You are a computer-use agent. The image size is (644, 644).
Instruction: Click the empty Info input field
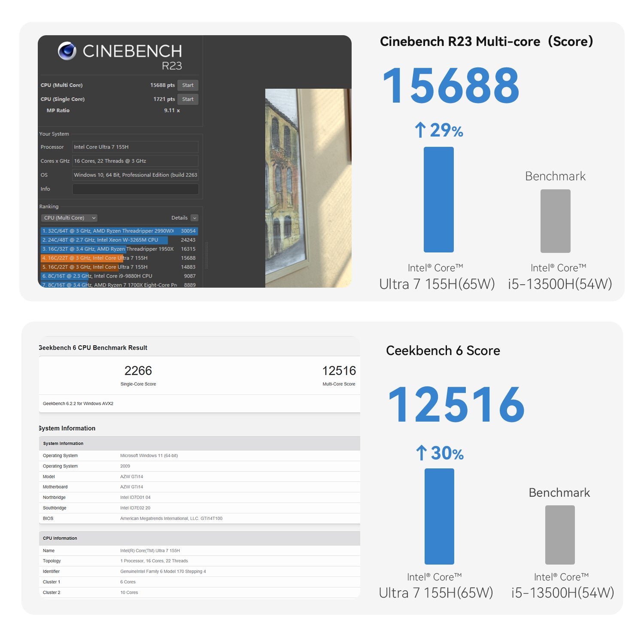135,189
